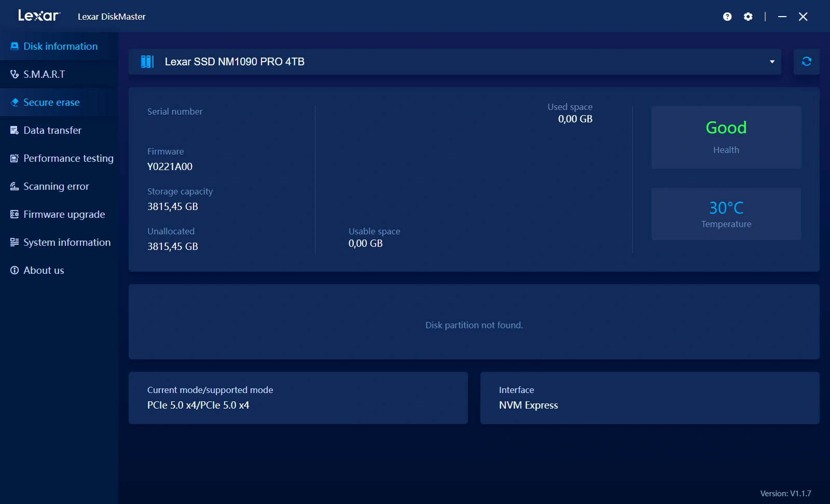Click the disk drive icon beside NM1090
The height and width of the screenshot is (504, 830).
147,62
